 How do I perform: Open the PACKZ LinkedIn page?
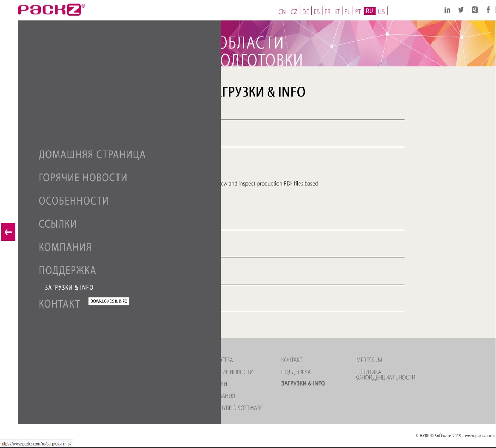[x=447, y=10]
